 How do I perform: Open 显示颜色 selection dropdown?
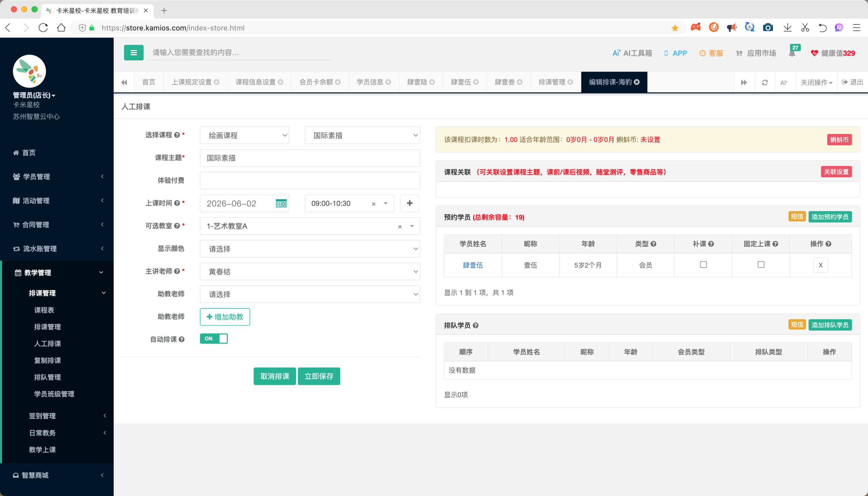pos(310,249)
